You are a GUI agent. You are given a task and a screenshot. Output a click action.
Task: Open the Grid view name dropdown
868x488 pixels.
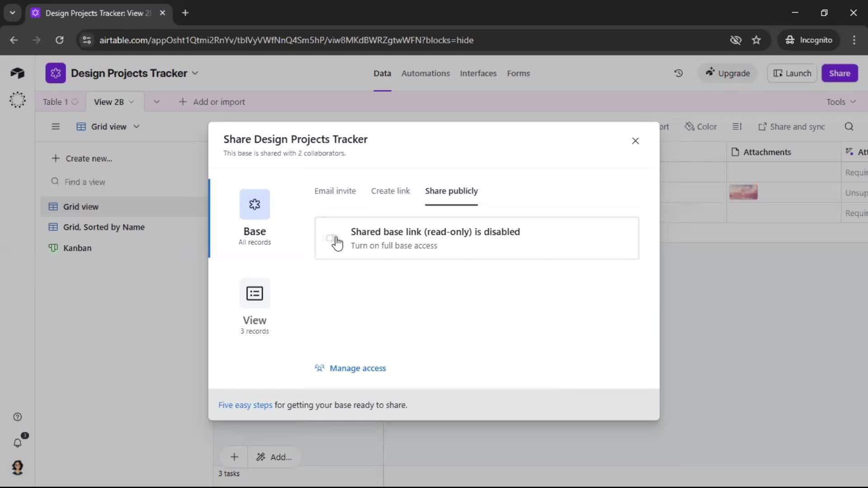(x=108, y=127)
